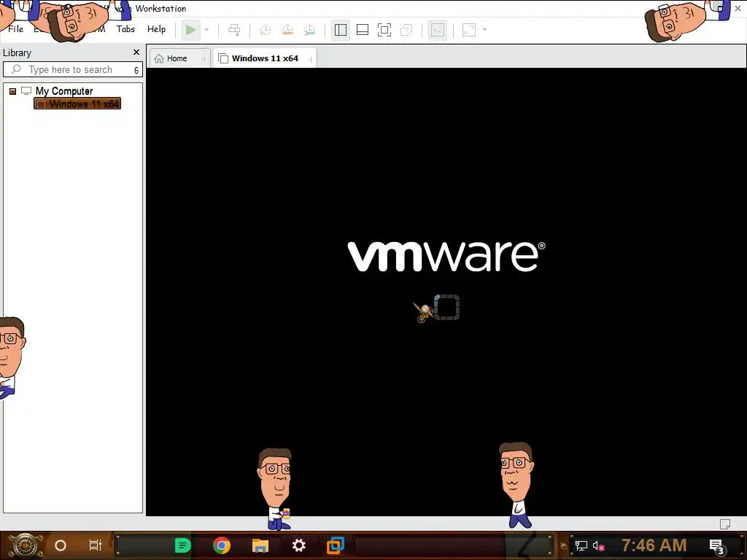Select Windows 11 x64 in library tree
Viewport: 747px width, 560px height.
coord(77,104)
